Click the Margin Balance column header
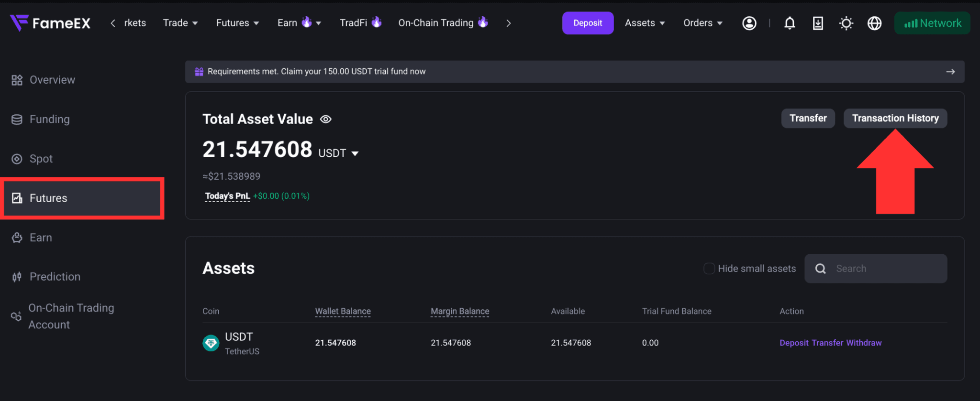Screen dimensions: 980x401 tap(460, 312)
